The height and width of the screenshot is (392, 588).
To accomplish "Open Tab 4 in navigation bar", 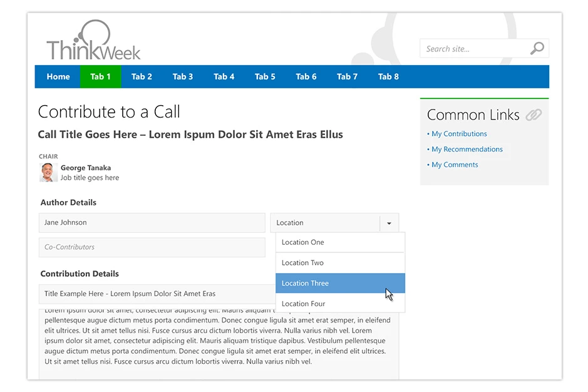I will 224,76.
